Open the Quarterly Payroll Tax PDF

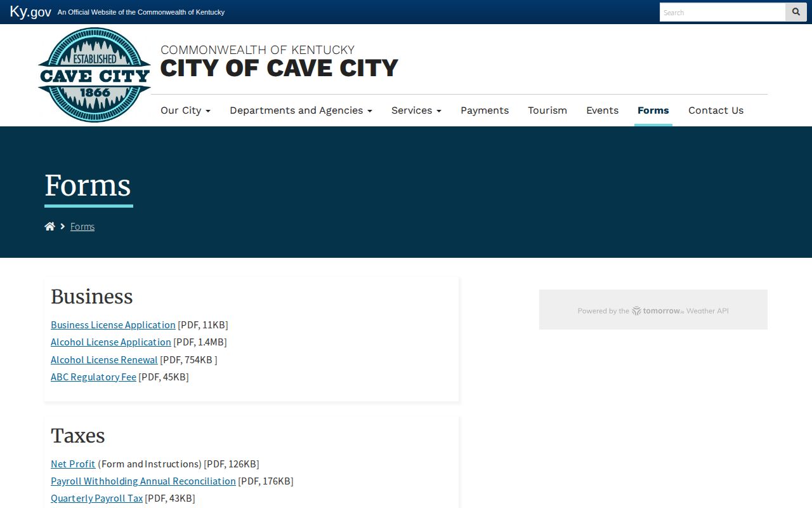[96, 498]
